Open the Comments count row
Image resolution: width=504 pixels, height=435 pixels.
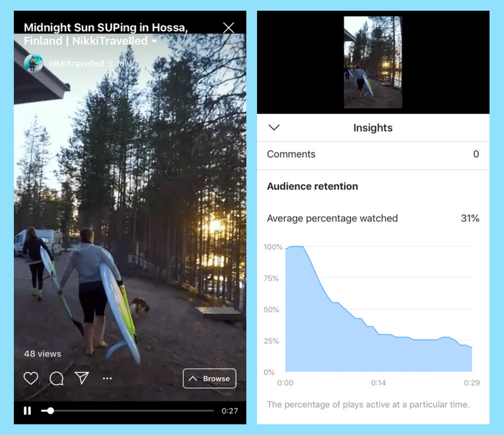(373, 154)
